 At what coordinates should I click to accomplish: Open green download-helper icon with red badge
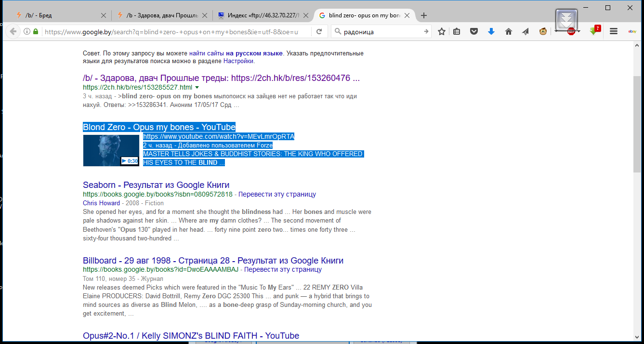(x=595, y=31)
